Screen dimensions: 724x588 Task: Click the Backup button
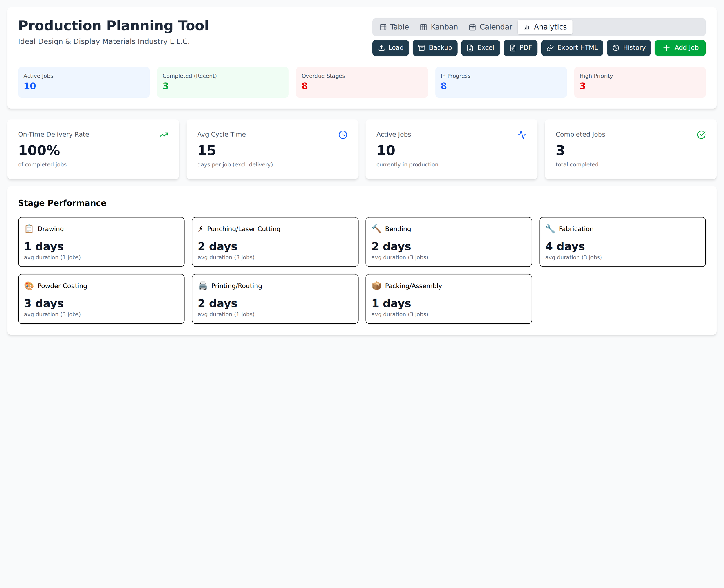pos(435,48)
